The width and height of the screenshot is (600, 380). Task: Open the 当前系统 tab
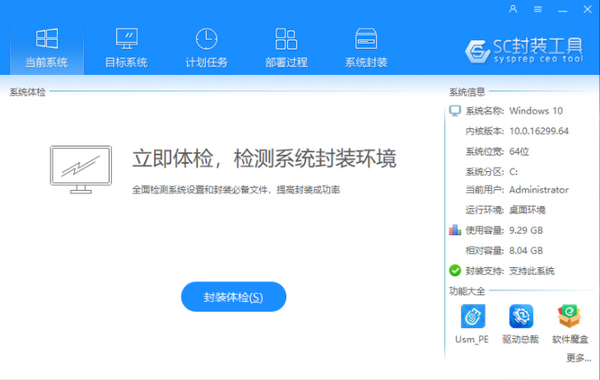(47, 48)
